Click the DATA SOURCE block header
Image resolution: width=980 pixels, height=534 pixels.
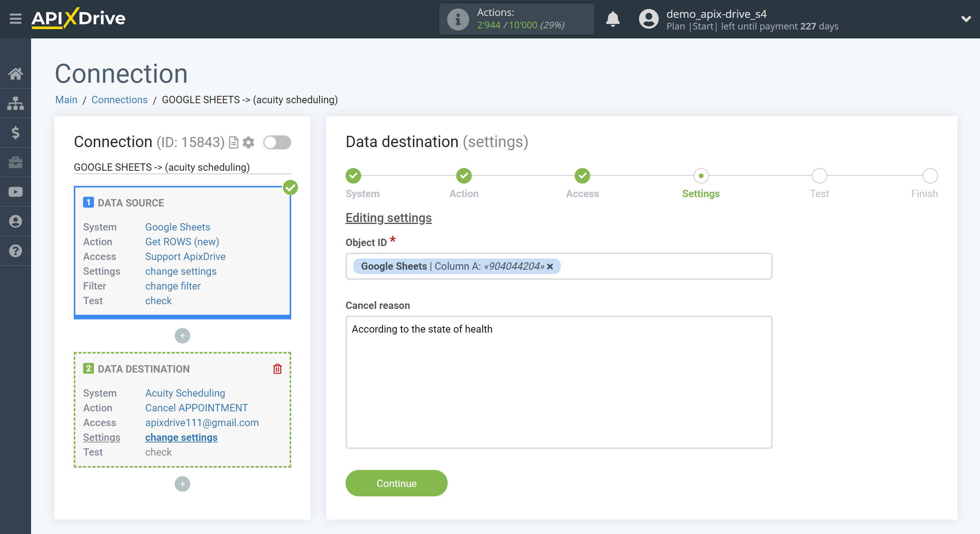[x=131, y=203]
